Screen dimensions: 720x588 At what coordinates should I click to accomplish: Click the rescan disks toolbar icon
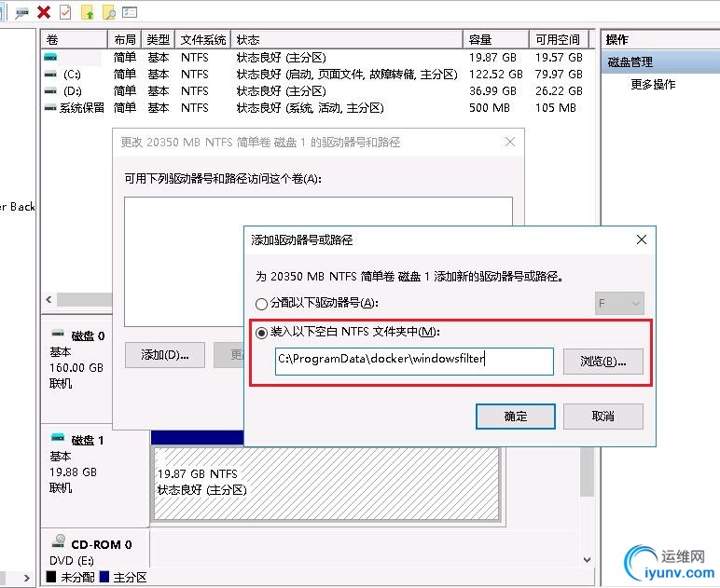(x=21, y=13)
